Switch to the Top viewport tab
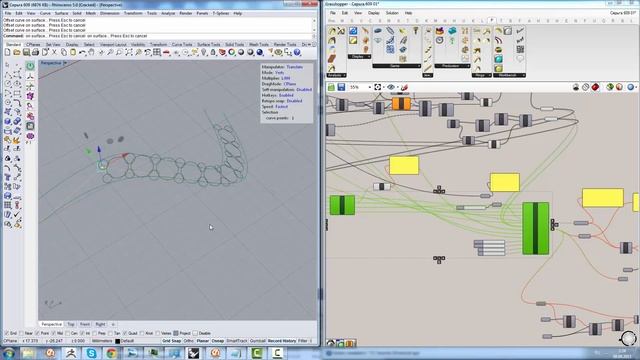This screenshot has height=360, width=640. pos(71,324)
